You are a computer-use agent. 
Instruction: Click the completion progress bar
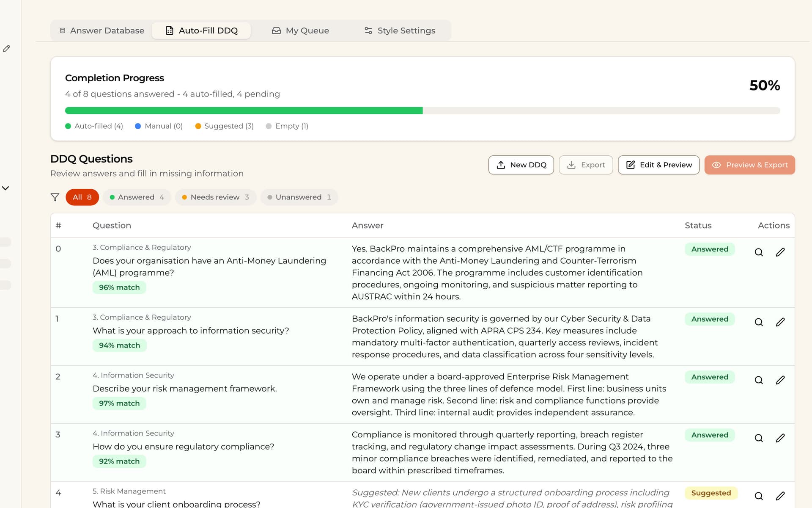422,110
